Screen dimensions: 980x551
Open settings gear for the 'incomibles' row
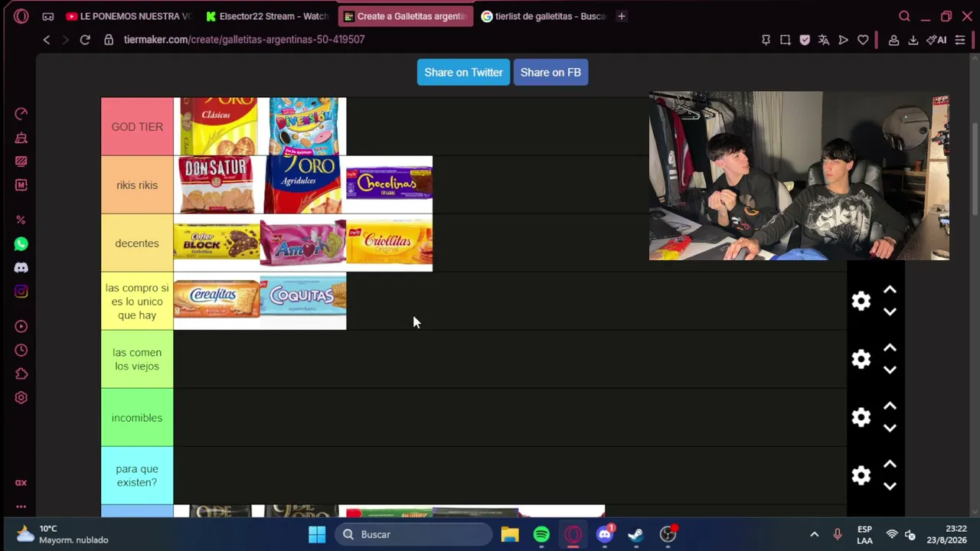click(861, 417)
